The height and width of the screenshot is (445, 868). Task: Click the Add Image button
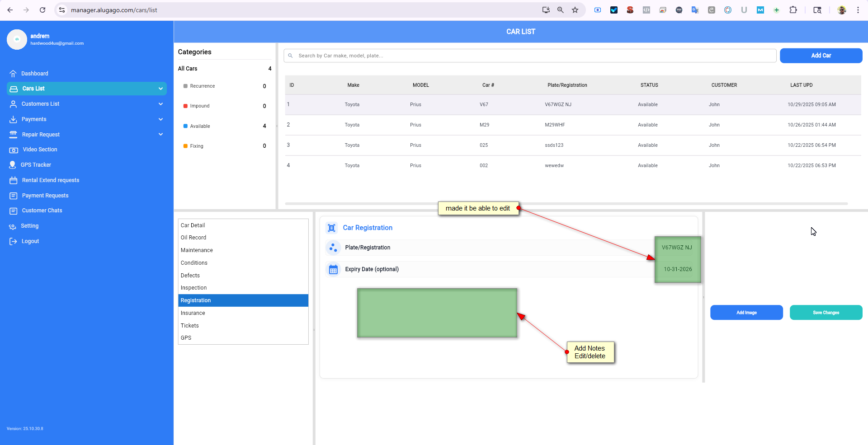746,313
